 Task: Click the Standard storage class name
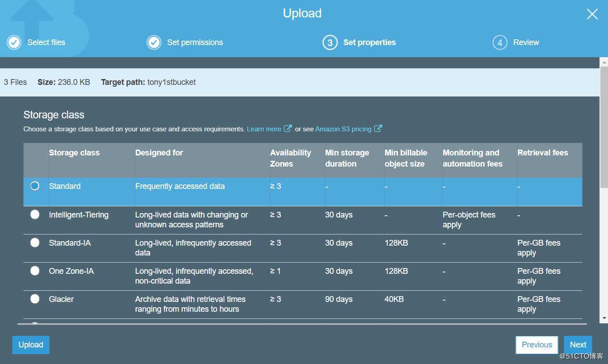coord(65,186)
